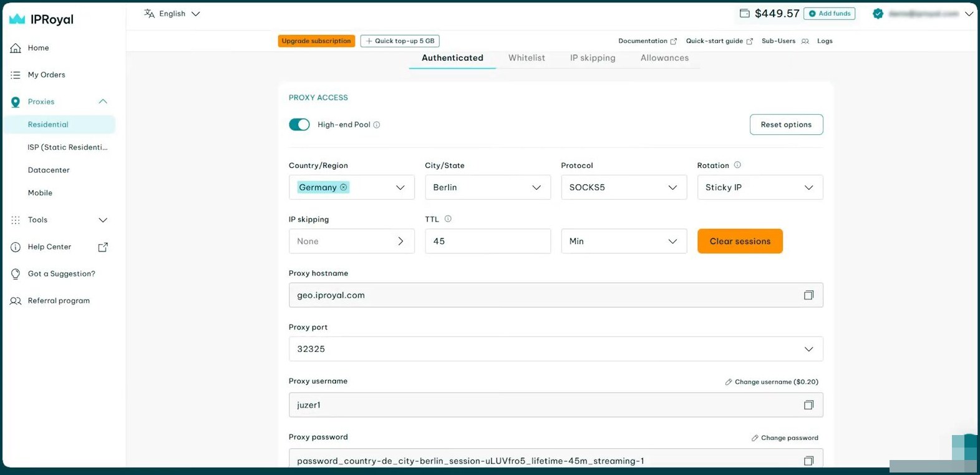Open the Datacenter proxies page
This screenshot has height=475, width=980.
[x=49, y=170]
